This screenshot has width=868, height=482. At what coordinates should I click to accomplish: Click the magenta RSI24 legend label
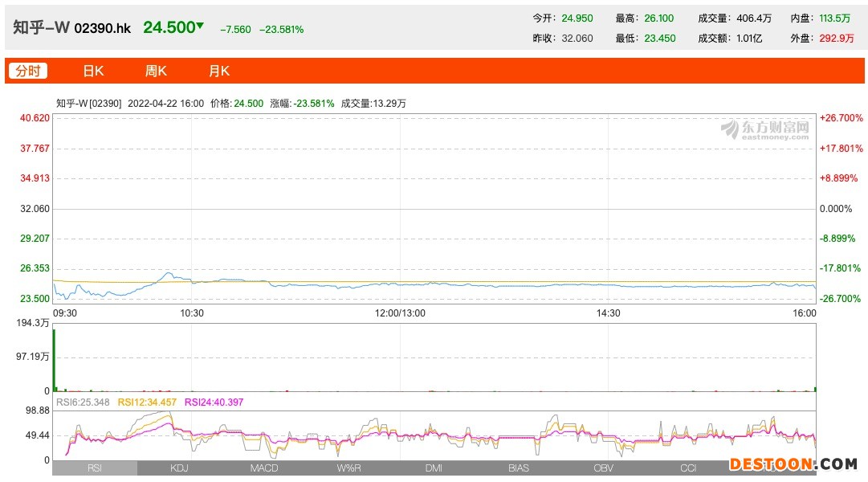[214, 402]
